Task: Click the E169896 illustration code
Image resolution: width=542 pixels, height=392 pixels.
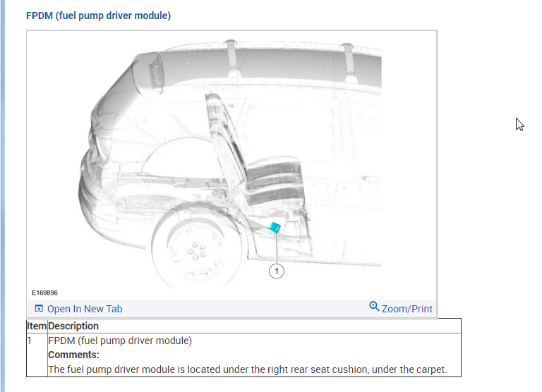Action: pos(44,293)
